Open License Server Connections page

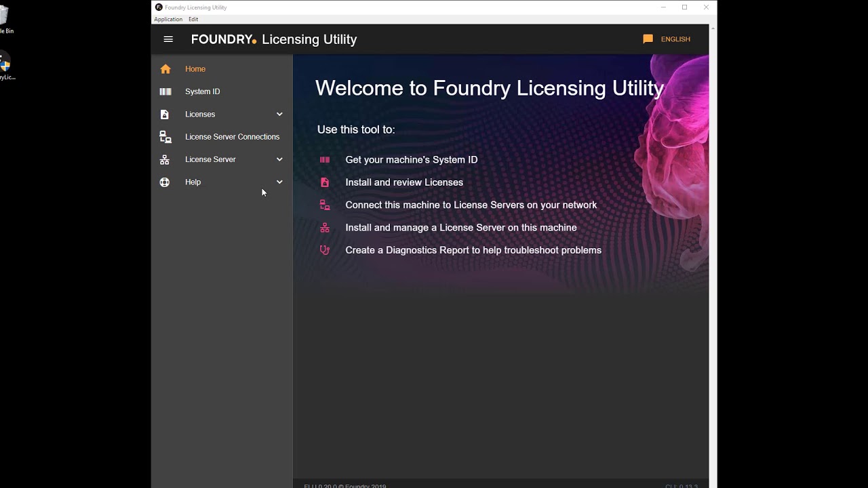click(x=232, y=137)
